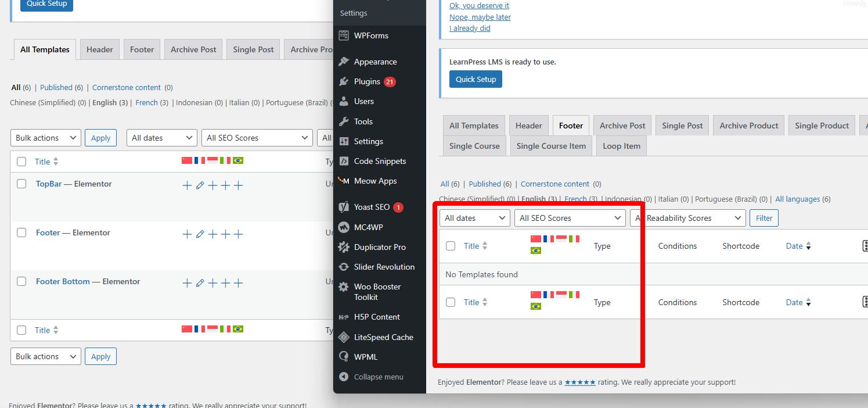Click the Filter button

[x=764, y=218]
